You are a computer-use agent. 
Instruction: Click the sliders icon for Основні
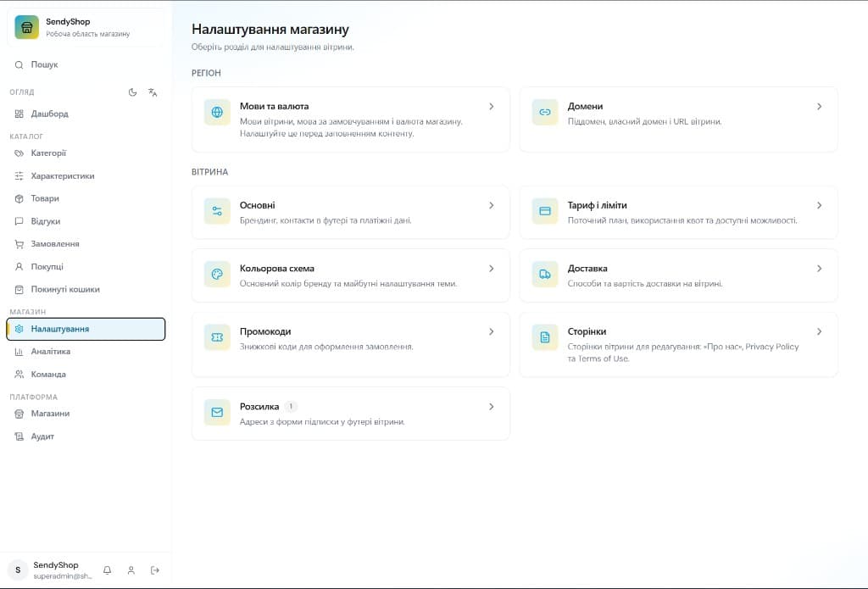click(x=217, y=211)
